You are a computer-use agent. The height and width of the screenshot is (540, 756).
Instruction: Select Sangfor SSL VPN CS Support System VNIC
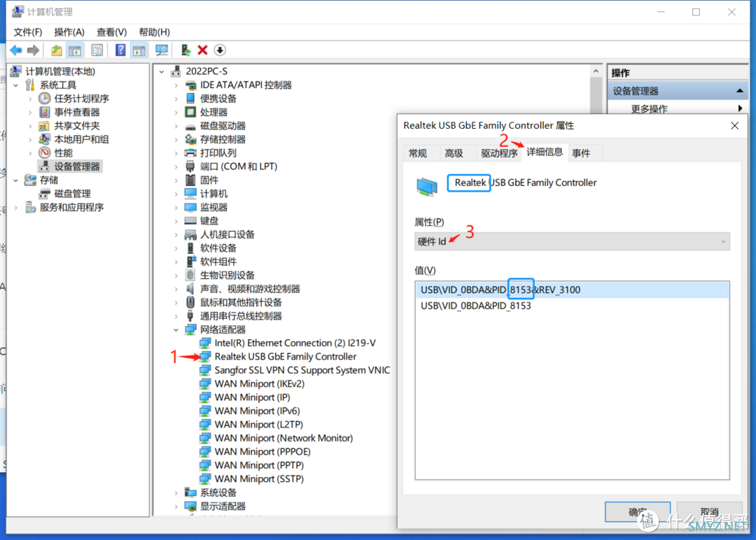302,371
